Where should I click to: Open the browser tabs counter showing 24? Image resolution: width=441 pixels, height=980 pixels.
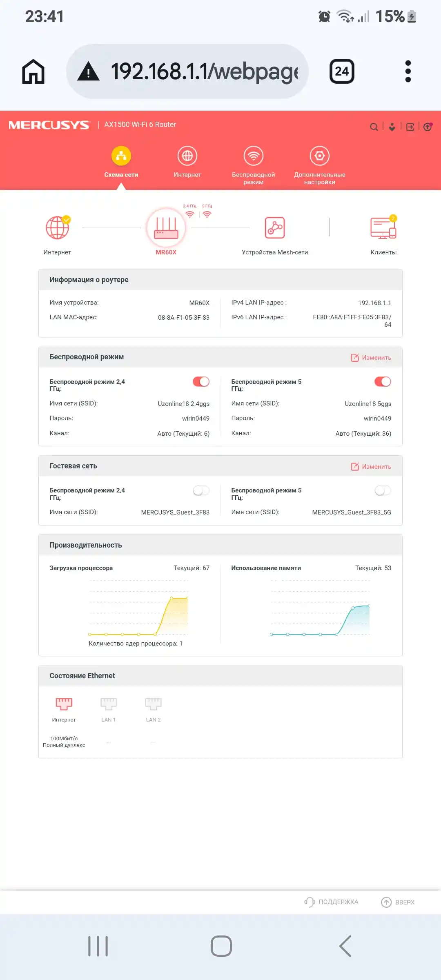pyautogui.click(x=342, y=71)
